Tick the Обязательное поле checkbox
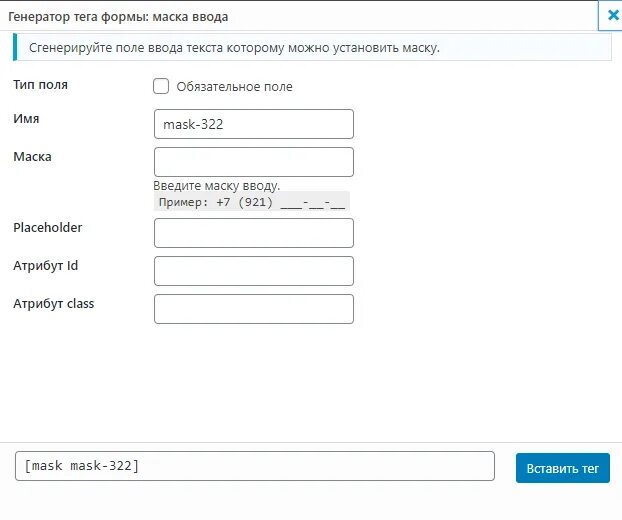Screen dimensions: 622x520 pos(161,86)
